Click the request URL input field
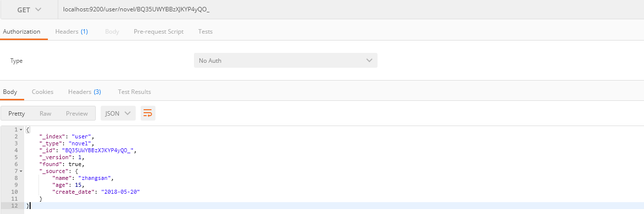The height and width of the screenshot is (214, 644). pos(345,10)
